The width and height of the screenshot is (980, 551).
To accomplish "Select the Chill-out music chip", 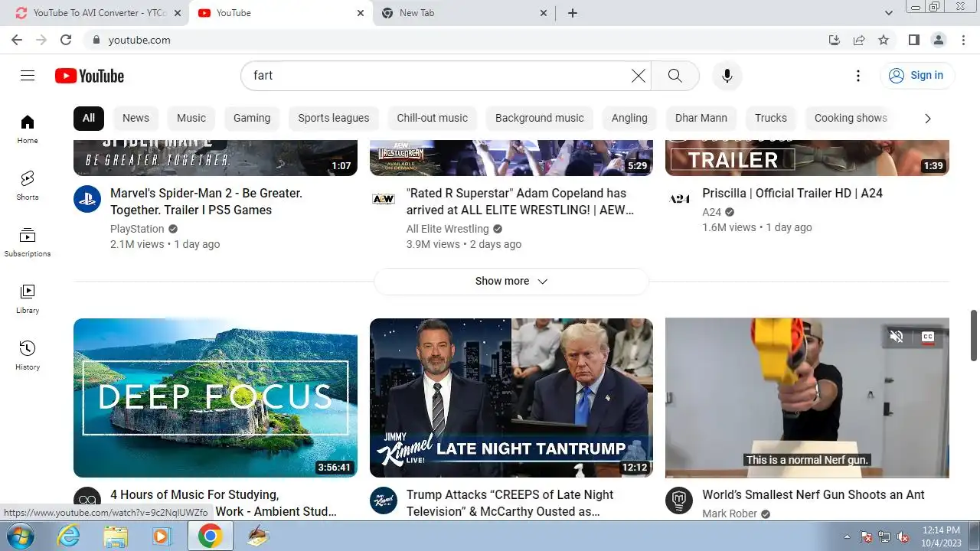I will (x=433, y=118).
